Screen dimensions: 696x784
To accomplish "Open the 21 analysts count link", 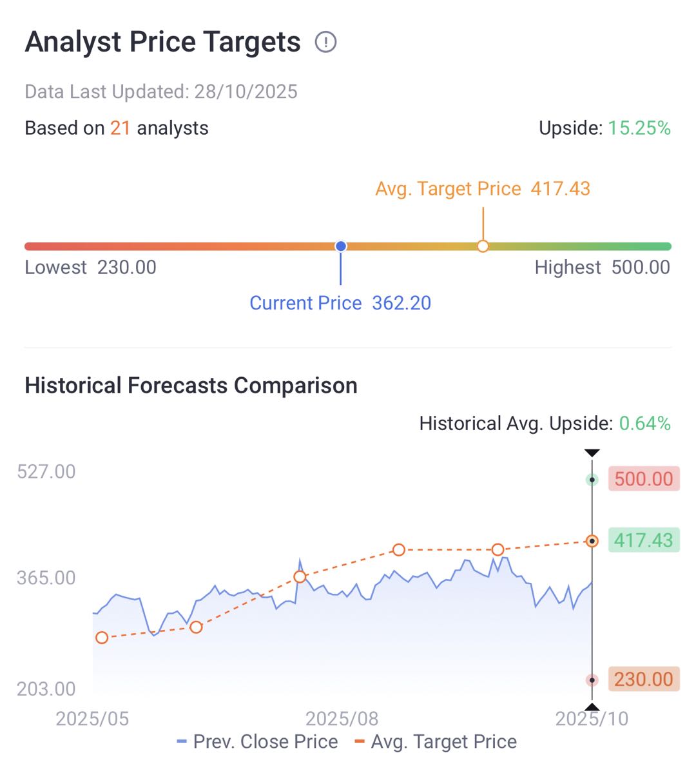I will tap(120, 128).
